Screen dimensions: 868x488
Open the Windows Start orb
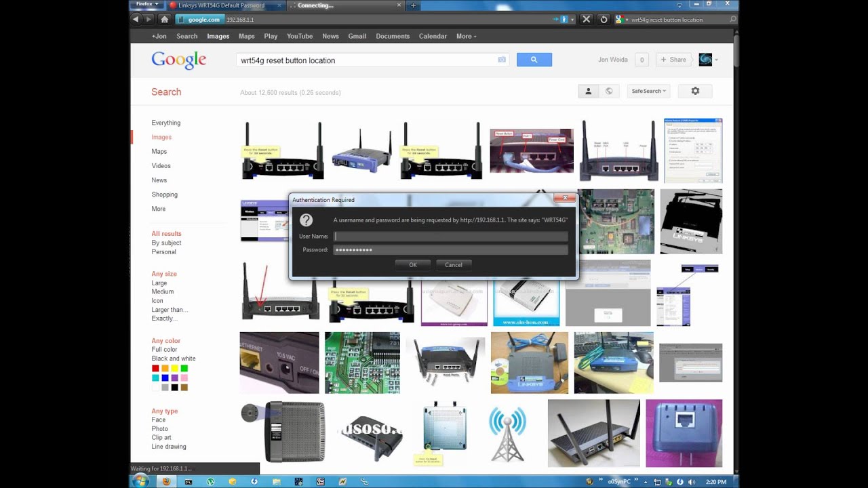click(140, 481)
